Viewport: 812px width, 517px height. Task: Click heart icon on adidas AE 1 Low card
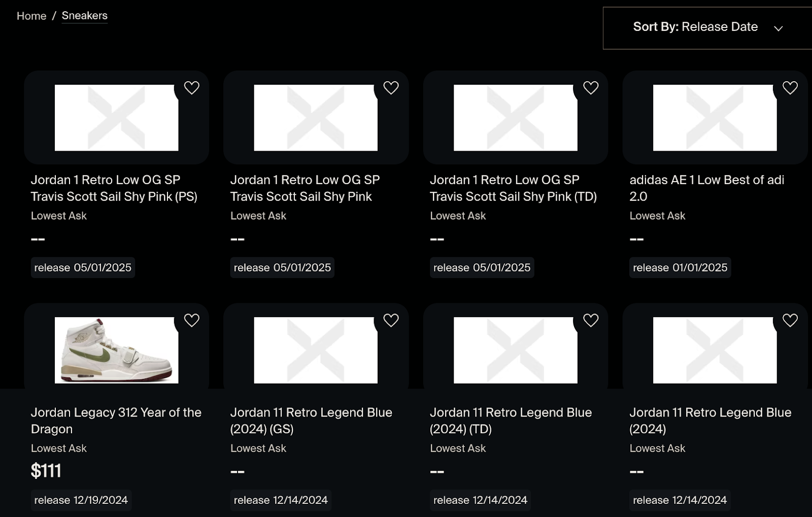[x=790, y=88]
